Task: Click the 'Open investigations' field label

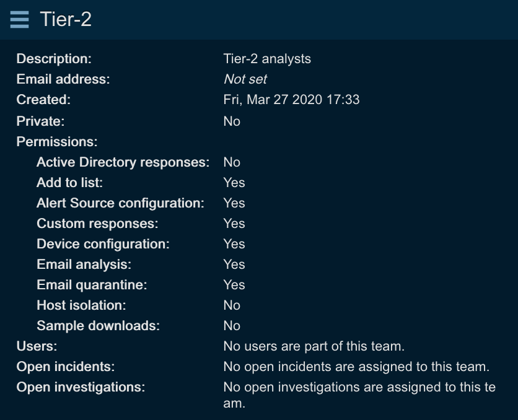Action: tap(81, 387)
